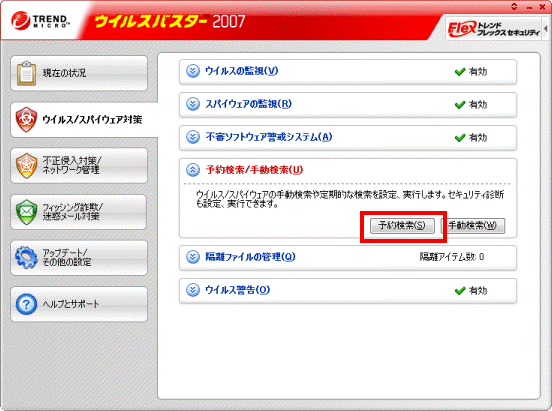
Task: Click the Flex security logo
Action: click(494, 29)
